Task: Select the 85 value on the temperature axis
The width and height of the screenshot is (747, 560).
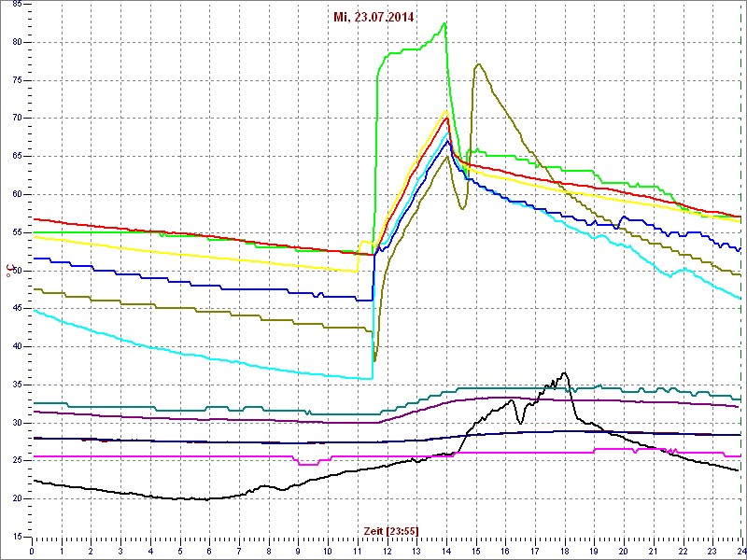Action: pos(16,5)
